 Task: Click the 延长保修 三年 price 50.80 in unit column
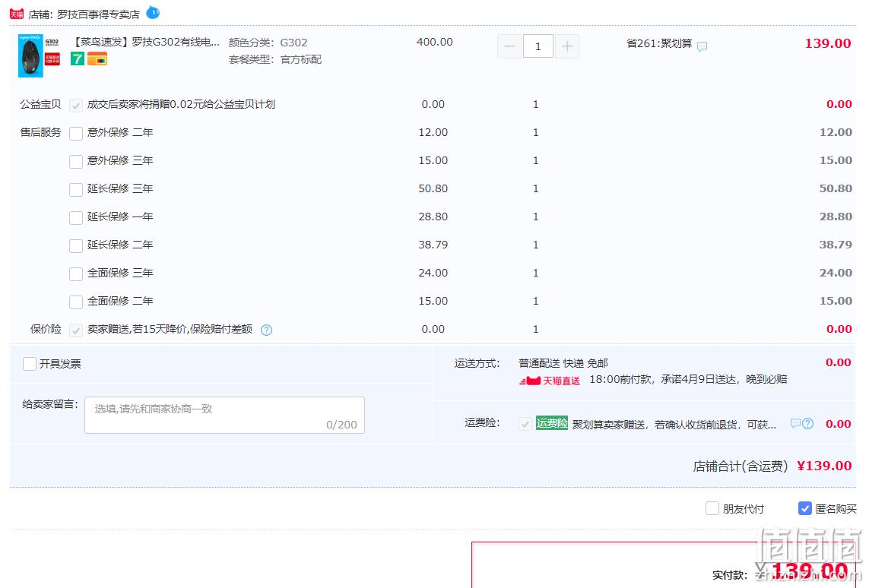433,189
